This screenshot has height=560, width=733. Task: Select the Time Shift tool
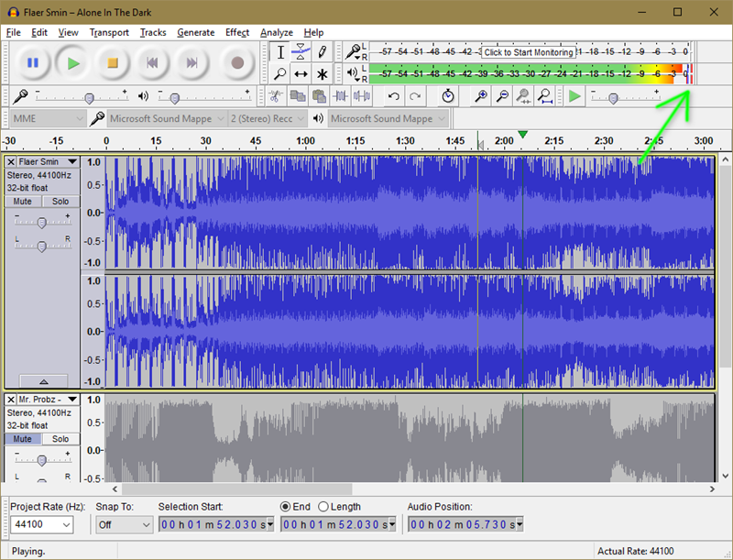click(x=301, y=73)
